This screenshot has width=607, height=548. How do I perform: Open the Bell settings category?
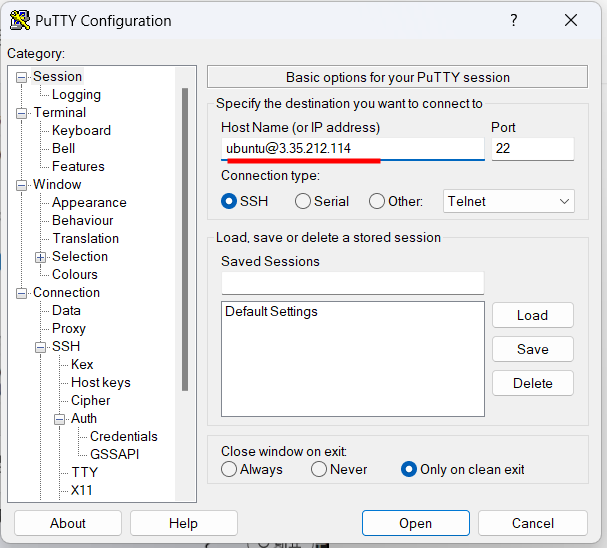[x=63, y=149]
